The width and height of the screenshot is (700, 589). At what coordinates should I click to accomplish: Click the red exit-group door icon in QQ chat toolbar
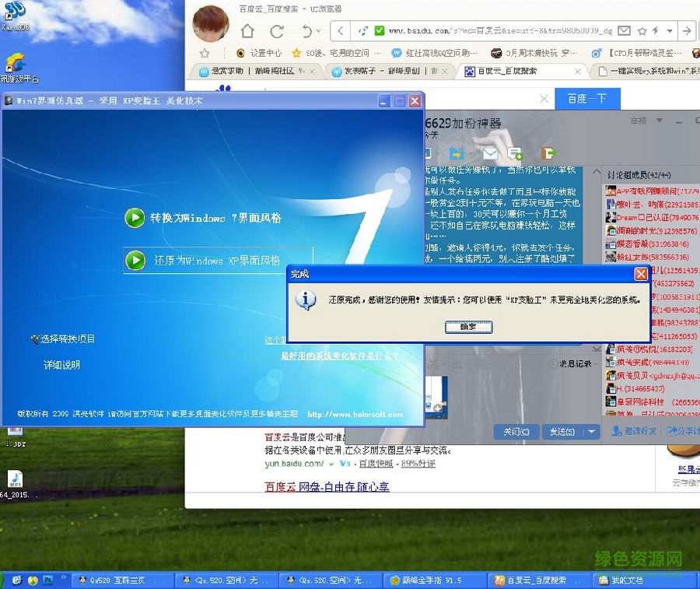547,153
